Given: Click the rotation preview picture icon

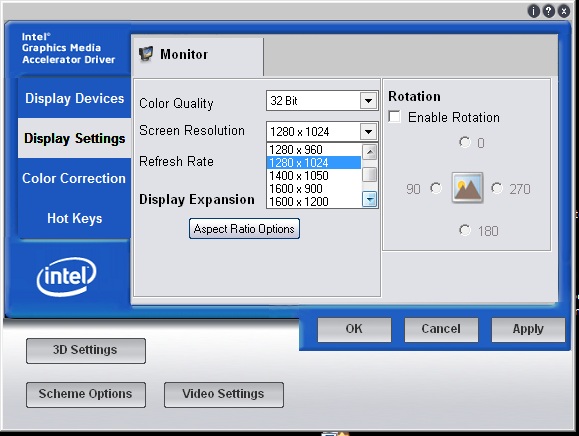Looking at the screenshot, I should [x=467, y=188].
